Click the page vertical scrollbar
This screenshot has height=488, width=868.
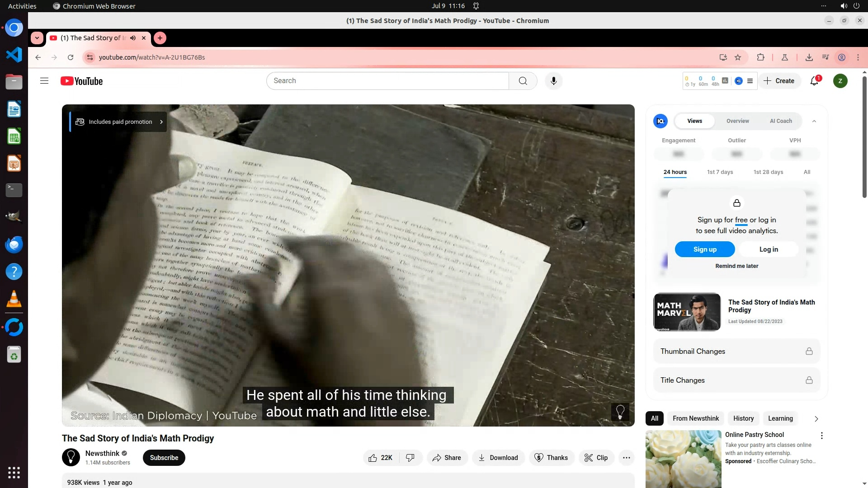click(x=864, y=136)
